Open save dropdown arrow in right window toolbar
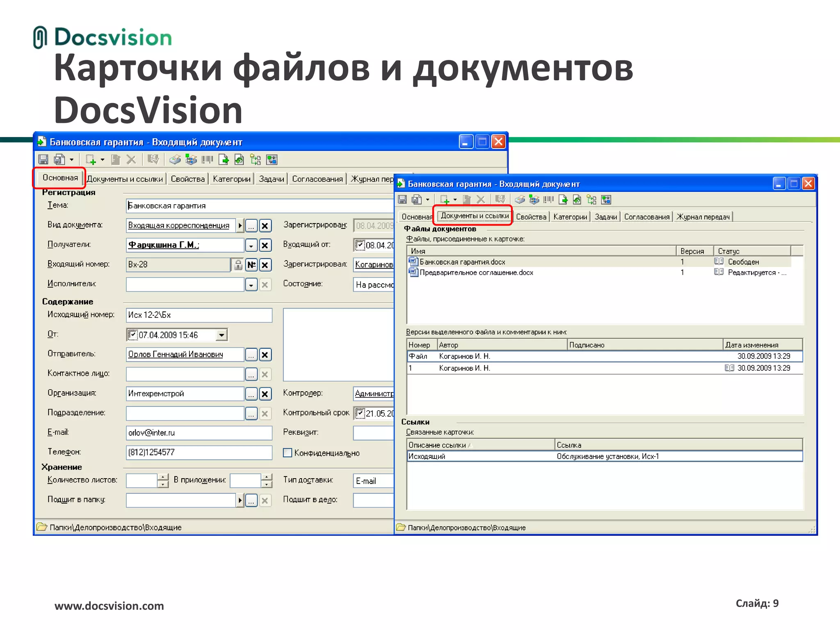 click(428, 200)
